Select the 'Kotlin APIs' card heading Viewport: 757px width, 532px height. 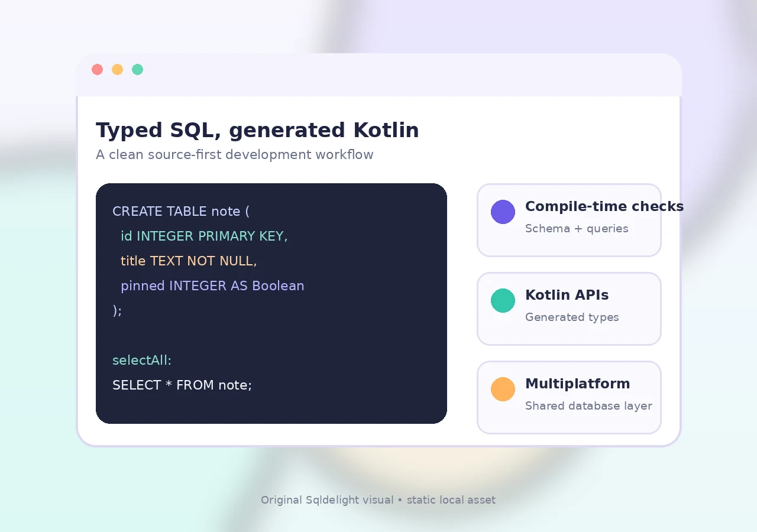[x=567, y=295]
